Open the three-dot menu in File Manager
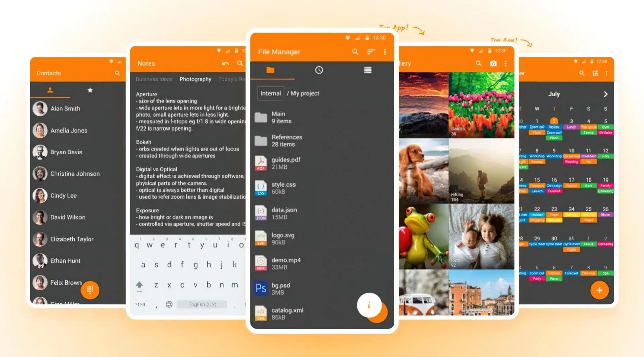644x357 pixels. tap(385, 52)
